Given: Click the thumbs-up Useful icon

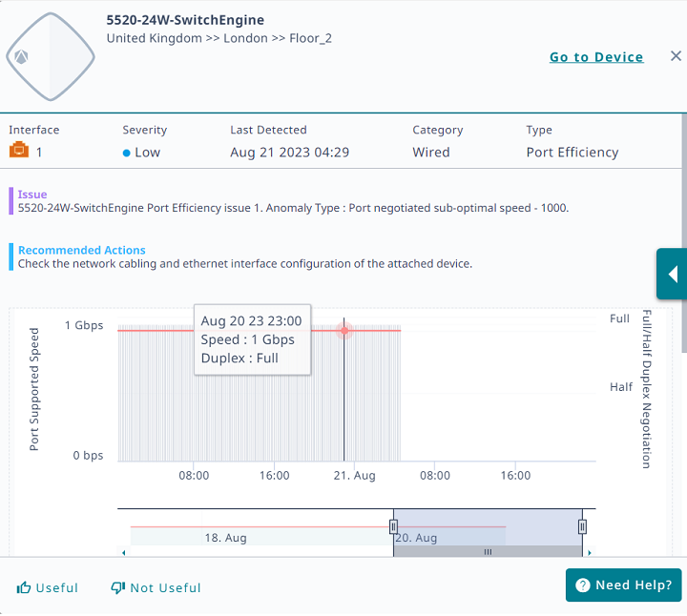Looking at the screenshot, I should coord(25,587).
